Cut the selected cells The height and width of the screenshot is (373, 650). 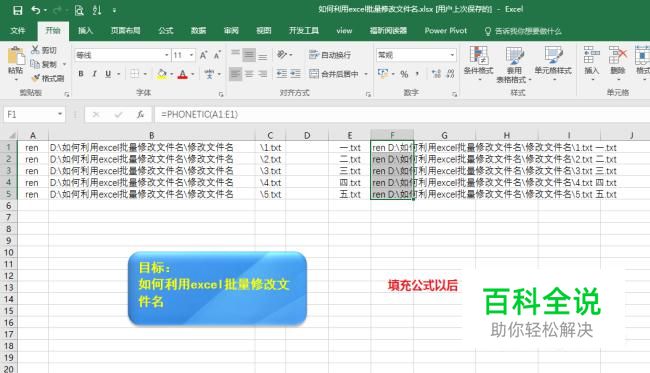pos(44,50)
